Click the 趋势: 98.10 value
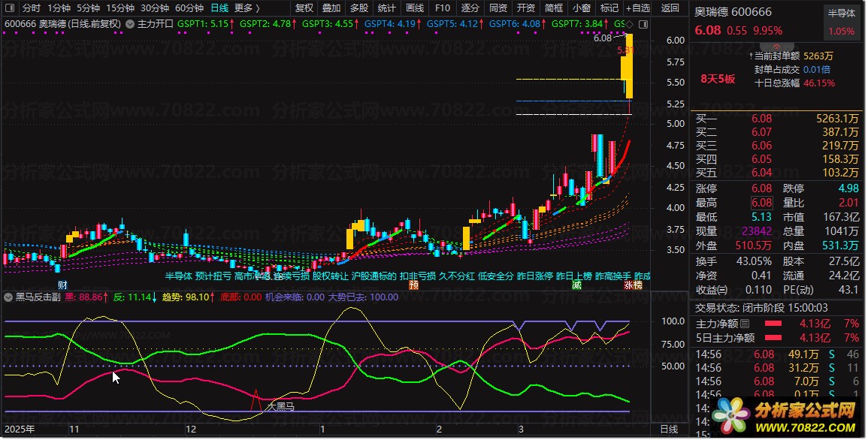 point(189,297)
